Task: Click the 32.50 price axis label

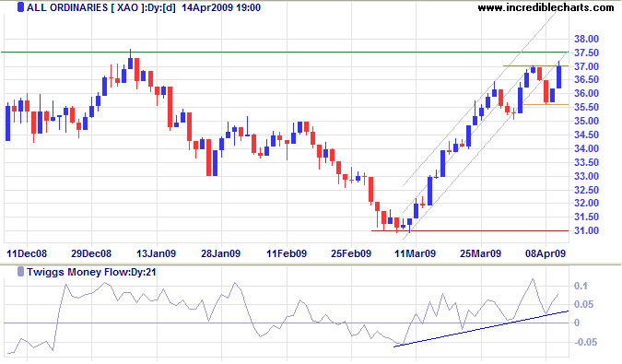Action: (x=586, y=190)
